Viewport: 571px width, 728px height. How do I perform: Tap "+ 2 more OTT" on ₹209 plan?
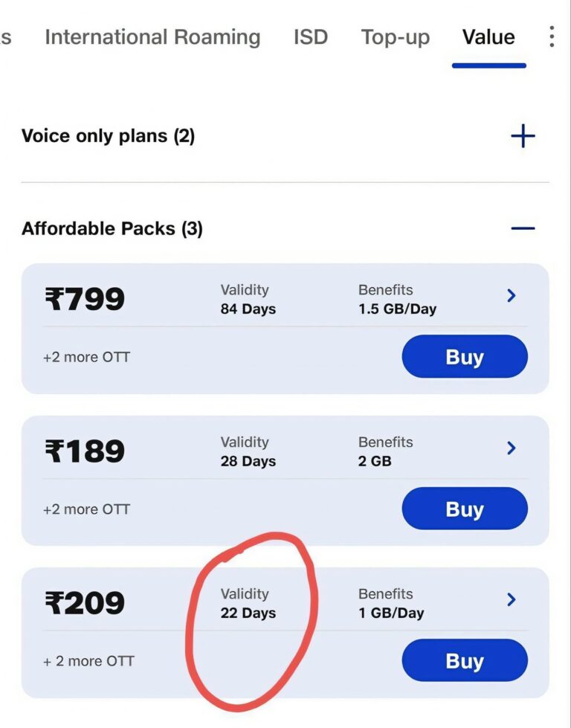(88, 661)
